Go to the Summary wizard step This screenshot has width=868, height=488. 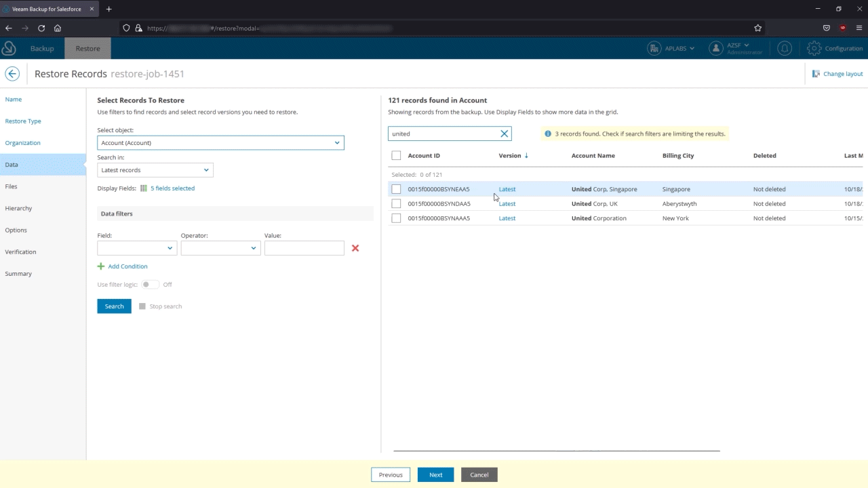pyautogui.click(x=18, y=274)
